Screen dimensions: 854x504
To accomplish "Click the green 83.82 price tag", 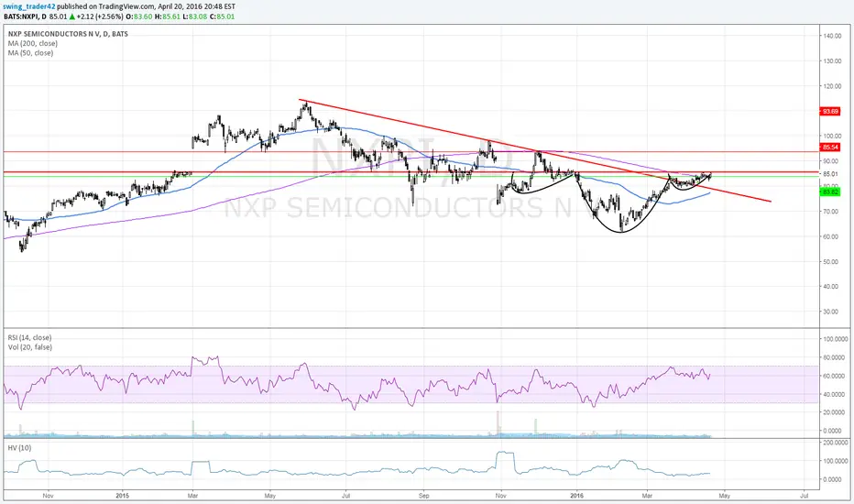I will (830, 192).
